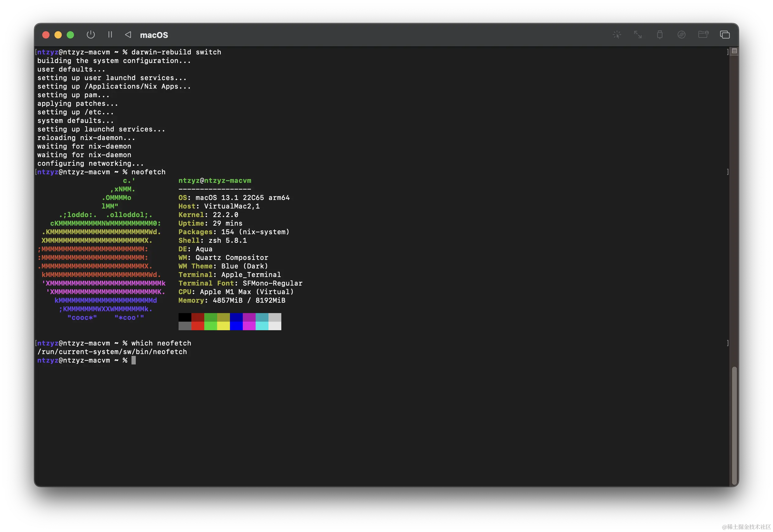Screen dimensions: 773x532
Task: Click the multiple windows icon at far right
Action: pyautogui.click(x=725, y=34)
